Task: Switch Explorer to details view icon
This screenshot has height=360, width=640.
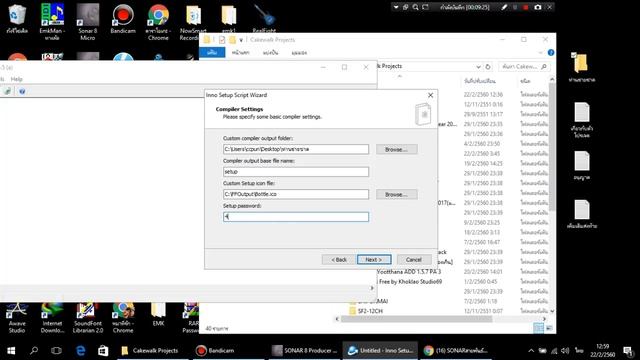Action: 538,328
